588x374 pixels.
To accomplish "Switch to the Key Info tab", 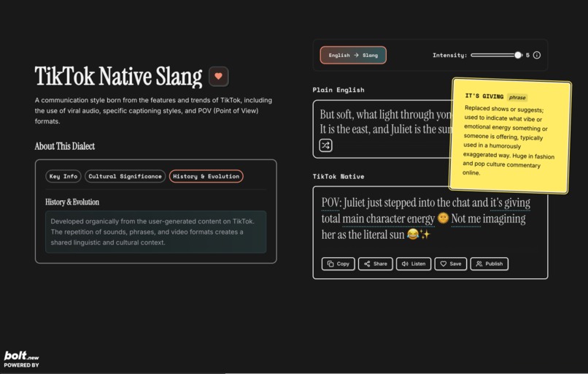I will [63, 176].
